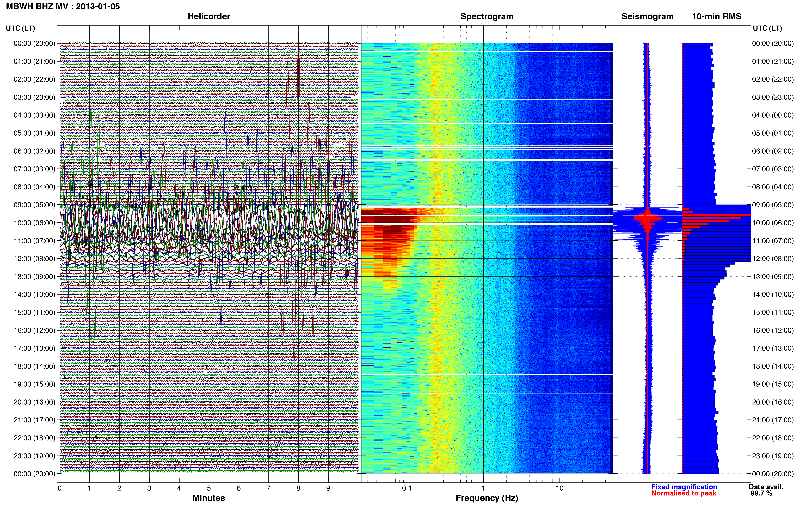Screen dimensions: 812x508
Task: Click left time label '10:00 (06:00)'
Action: (x=34, y=223)
